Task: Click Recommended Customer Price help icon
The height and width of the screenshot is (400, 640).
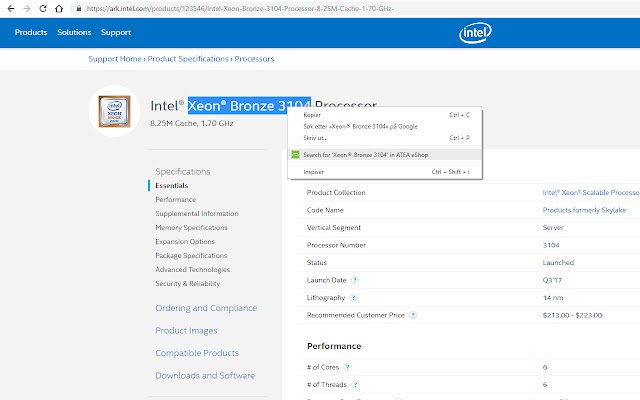Action: tap(413, 315)
